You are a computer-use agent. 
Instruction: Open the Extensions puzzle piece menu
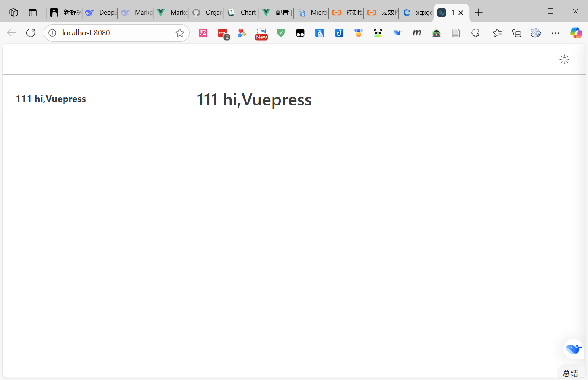[475, 33]
